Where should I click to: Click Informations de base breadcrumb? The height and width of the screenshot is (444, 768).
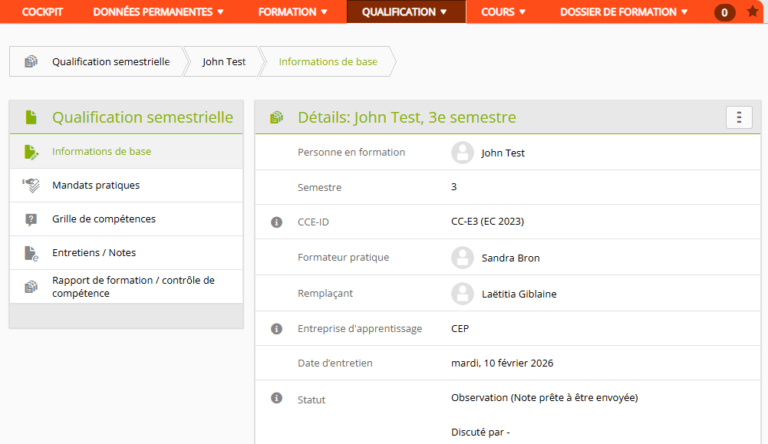click(x=328, y=62)
